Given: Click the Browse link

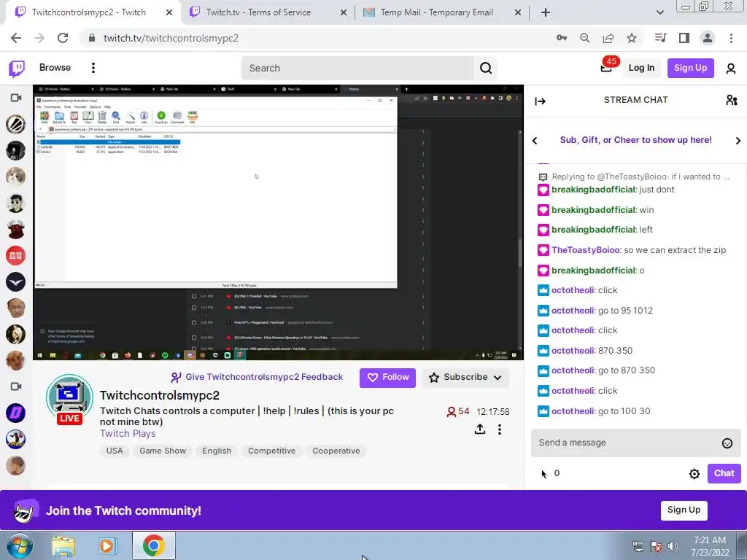Looking at the screenshot, I should coord(55,68).
